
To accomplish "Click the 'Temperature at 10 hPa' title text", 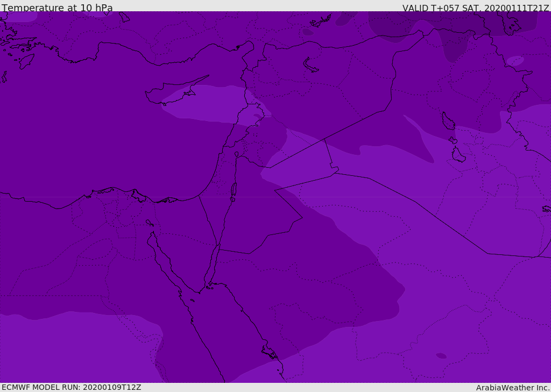I will point(57,8).
